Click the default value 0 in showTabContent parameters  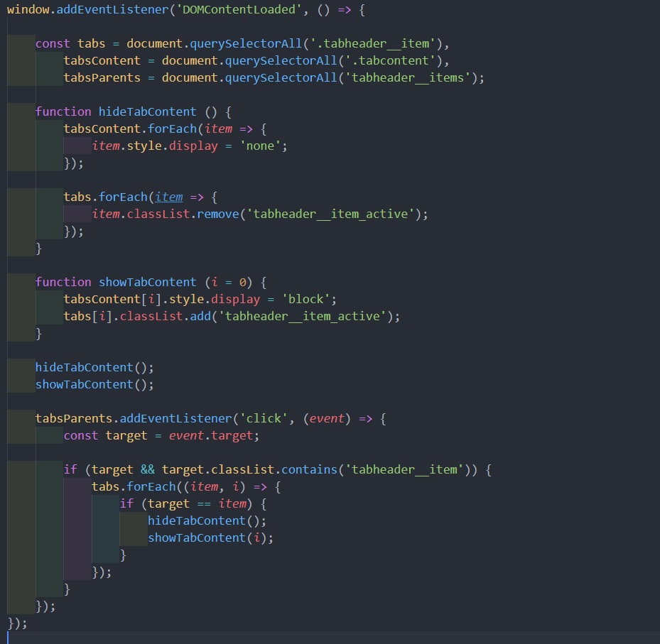point(242,283)
